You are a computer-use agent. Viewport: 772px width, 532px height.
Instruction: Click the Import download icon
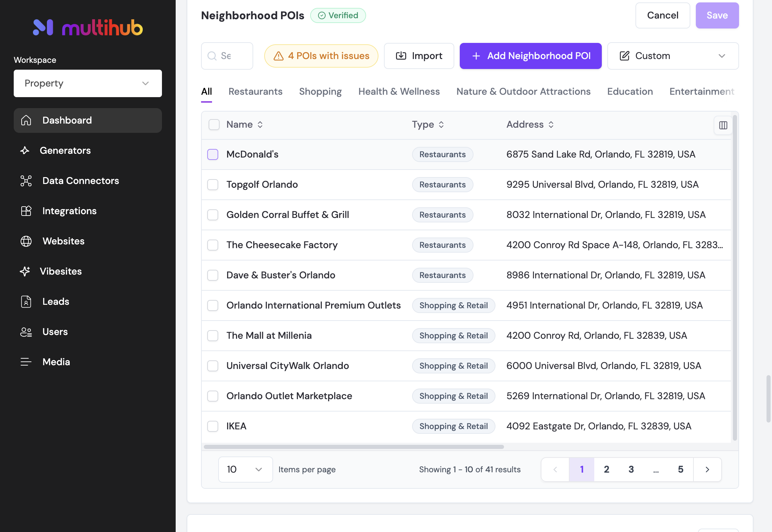click(401, 56)
